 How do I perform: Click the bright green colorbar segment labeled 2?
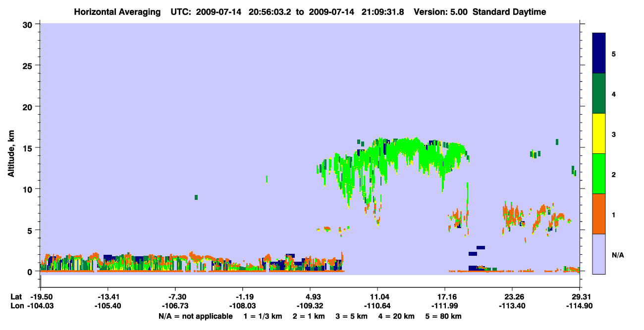coord(599,174)
